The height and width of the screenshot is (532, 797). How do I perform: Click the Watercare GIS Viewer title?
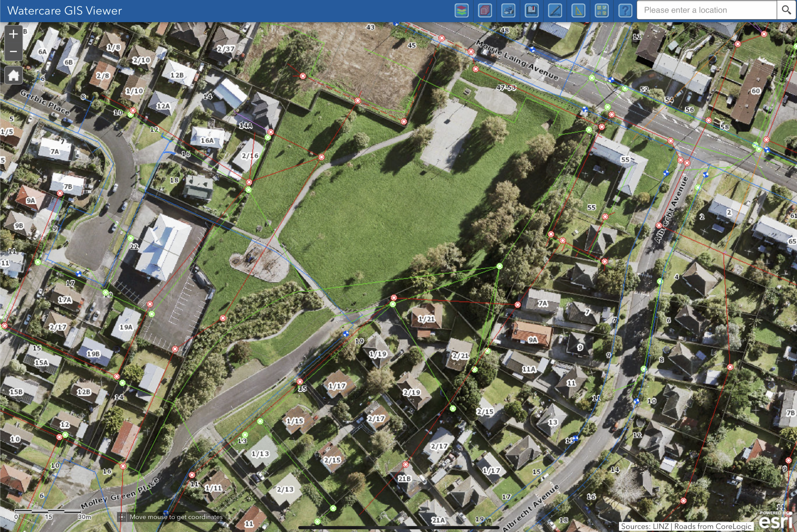[x=64, y=11]
